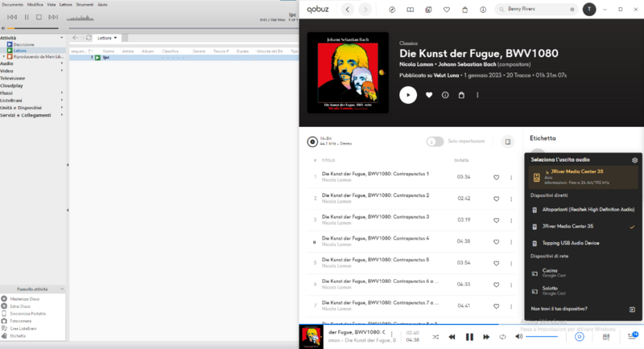644x349 pixels.
Task: Expand the Audio tree section
Action: pos(62,64)
